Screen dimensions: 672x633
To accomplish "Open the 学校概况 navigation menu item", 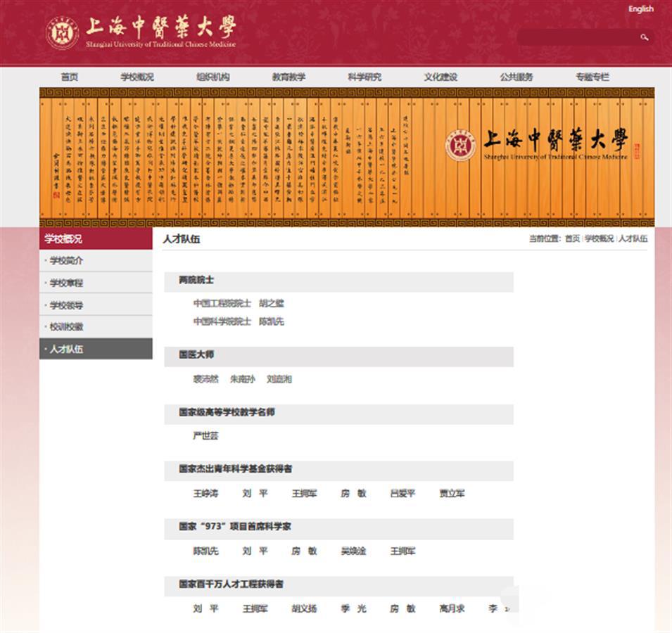I will (137, 77).
